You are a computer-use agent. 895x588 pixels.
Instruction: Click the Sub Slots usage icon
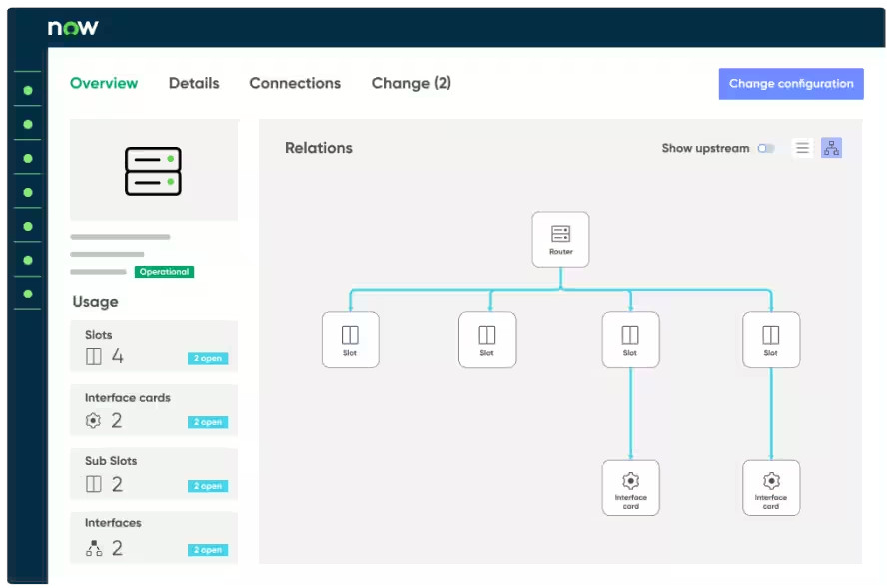[94, 484]
